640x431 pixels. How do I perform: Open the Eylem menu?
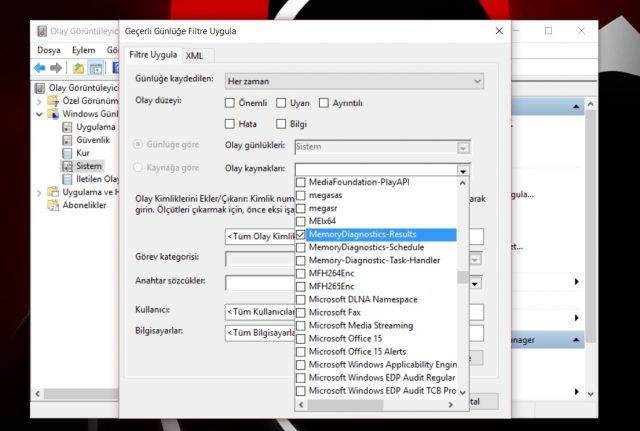(84, 50)
